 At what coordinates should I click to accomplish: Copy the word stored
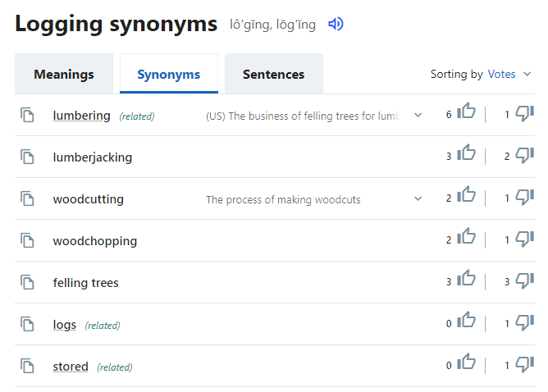point(27,366)
